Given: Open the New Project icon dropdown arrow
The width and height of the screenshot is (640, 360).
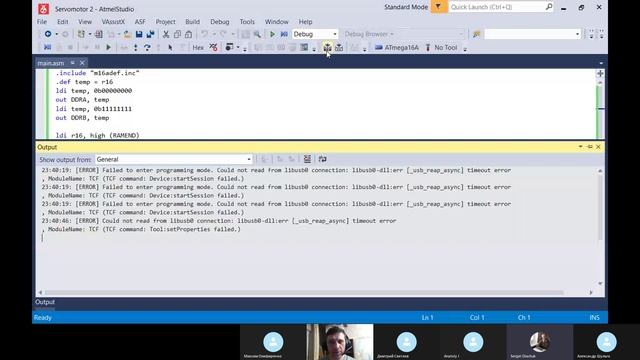Looking at the screenshot, I should tap(90, 34).
